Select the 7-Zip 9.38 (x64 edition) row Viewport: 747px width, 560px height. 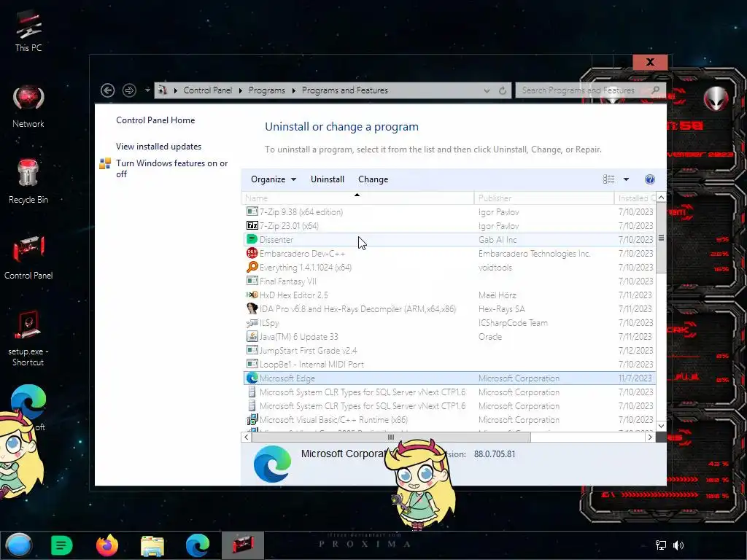(449, 212)
